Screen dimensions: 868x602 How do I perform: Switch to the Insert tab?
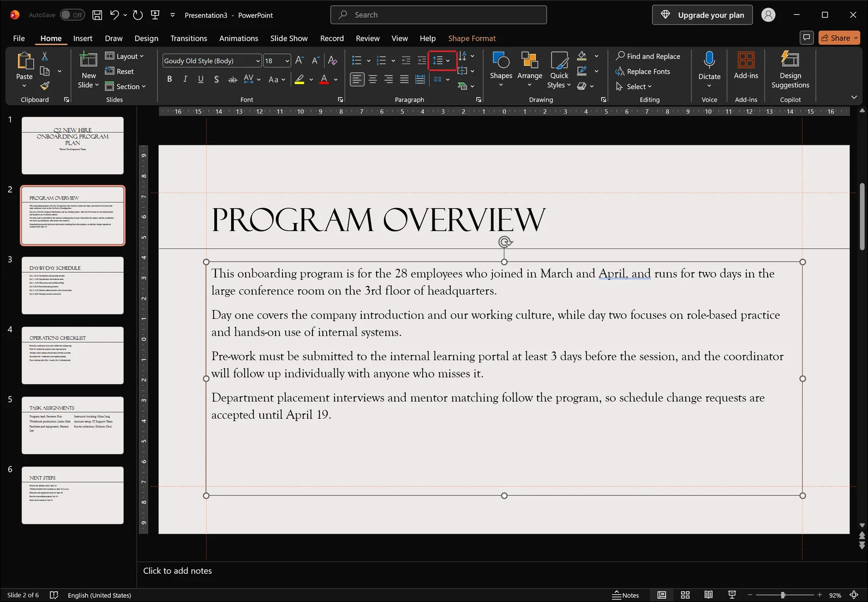pyautogui.click(x=82, y=38)
